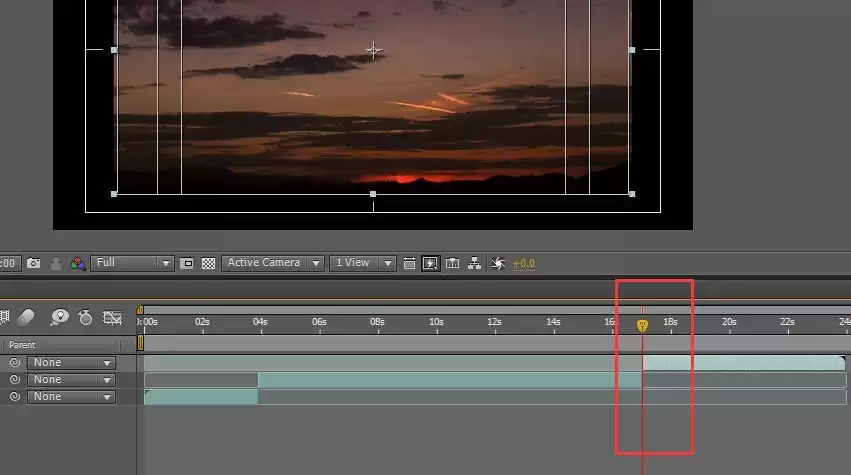Viewport: 851px width, 475px height.
Task: Click the bottom-right layer transform handle
Action: click(x=632, y=194)
